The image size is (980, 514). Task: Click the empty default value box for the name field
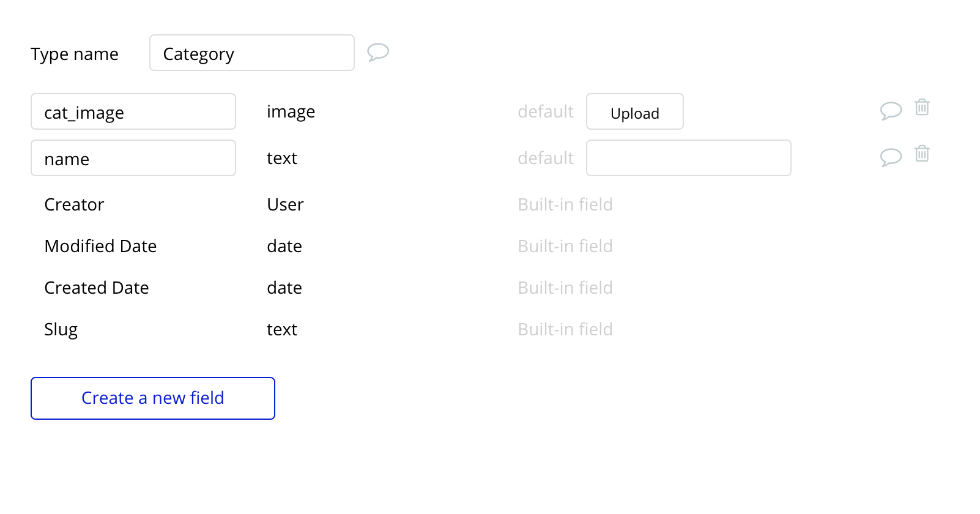(x=688, y=158)
